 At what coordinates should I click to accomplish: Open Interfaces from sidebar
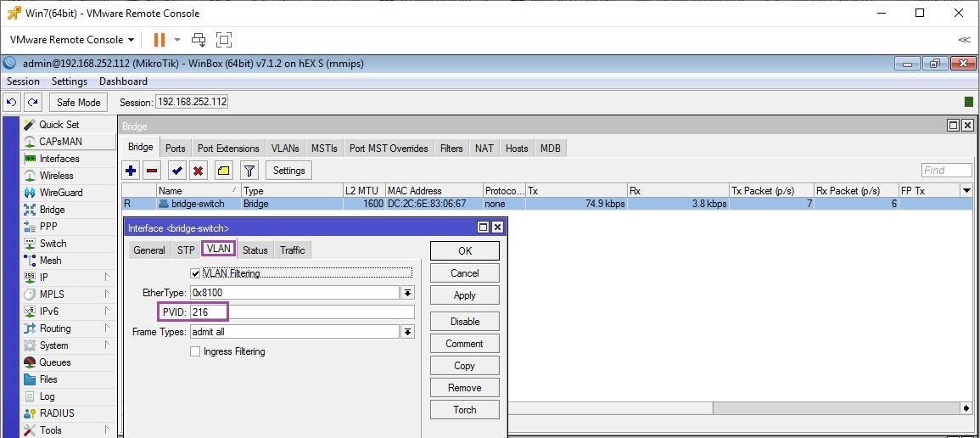[x=59, y=159]
